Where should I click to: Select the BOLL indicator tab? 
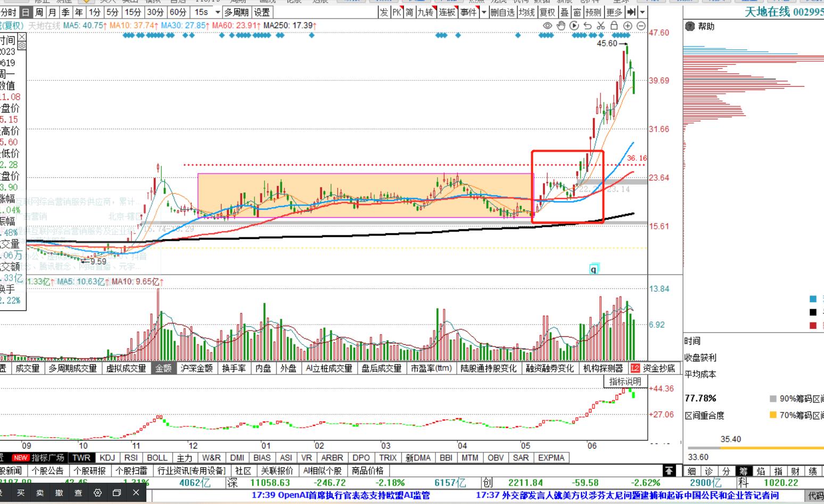point(157,458)
